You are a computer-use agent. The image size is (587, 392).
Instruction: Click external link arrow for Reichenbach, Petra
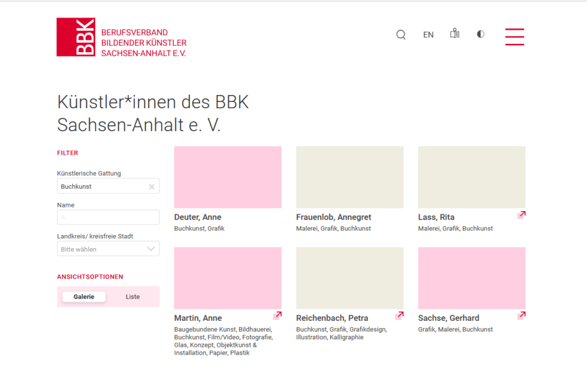[400, 315]
